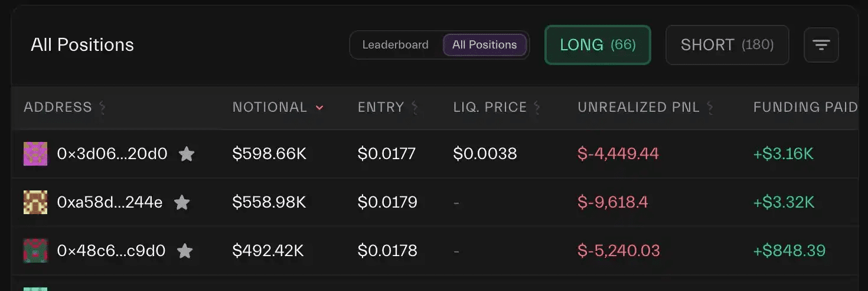
Task: Click the Funding Paid column header
Action: pyautogui.click(x=805, y=108)
